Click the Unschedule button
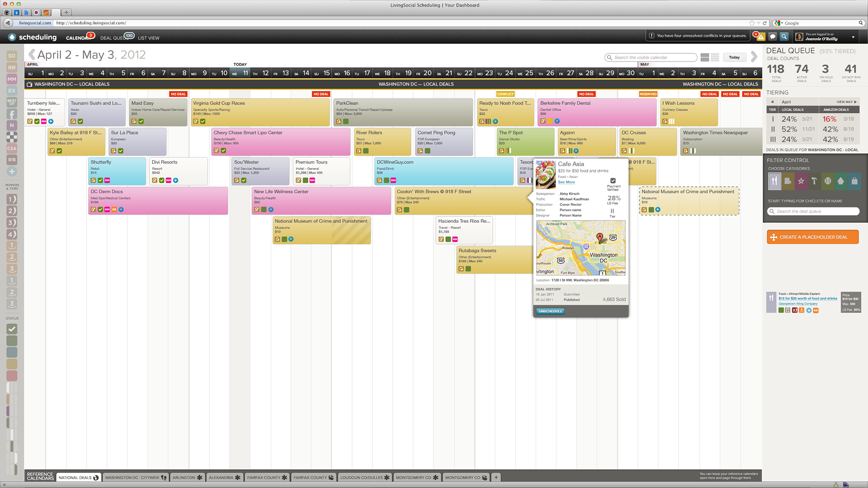Image resolution: width=868 pixels, height=488 pixels. pyautogui.click(x=550, y=311)
